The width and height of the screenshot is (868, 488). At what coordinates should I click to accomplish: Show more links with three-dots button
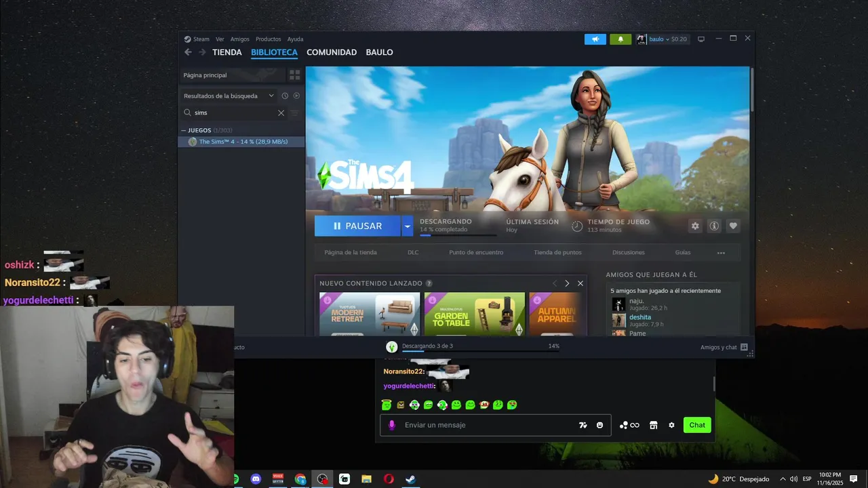click(721, 253)
